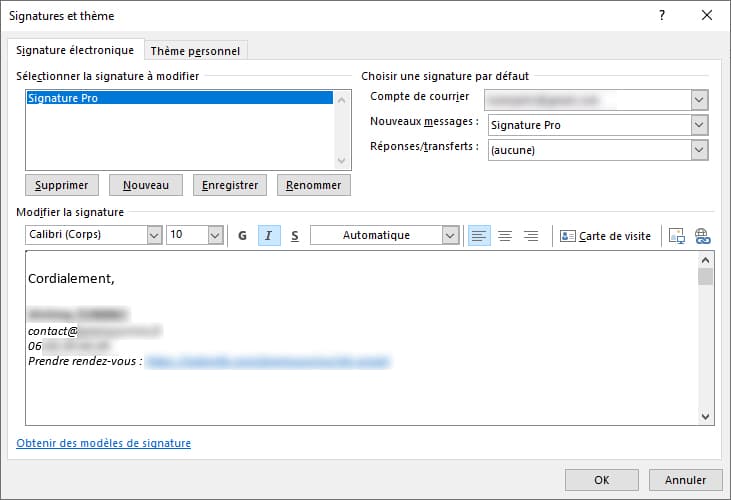Toggle underline (S) formatting
This screenshot has height=500, width=731.
click(294, 236)
